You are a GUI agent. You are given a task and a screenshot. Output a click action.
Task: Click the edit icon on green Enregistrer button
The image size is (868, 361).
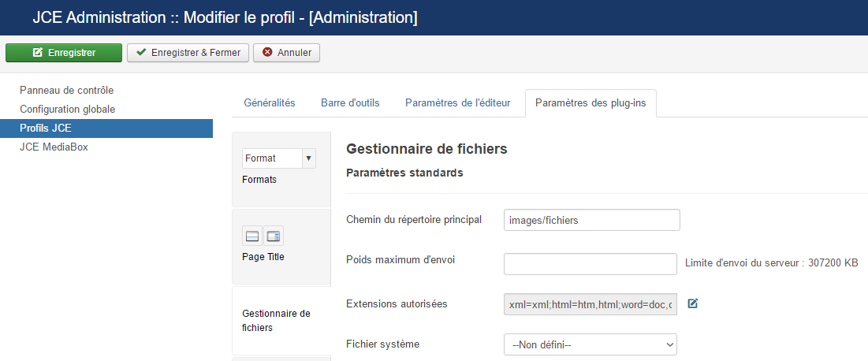38,53
